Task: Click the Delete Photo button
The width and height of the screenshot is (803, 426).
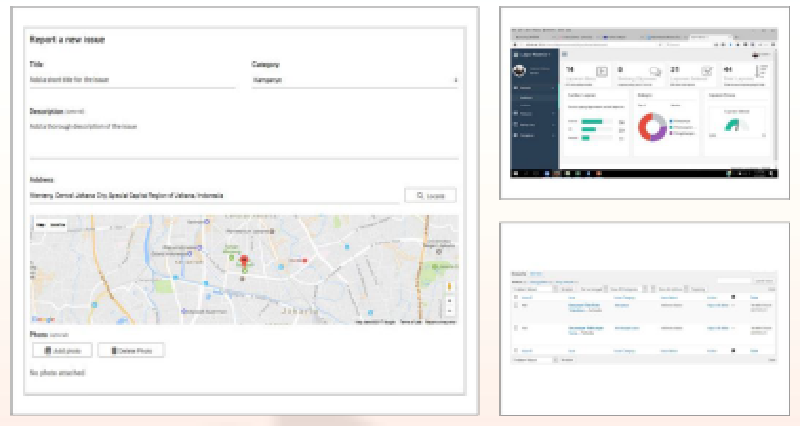Action: [131, 350]
